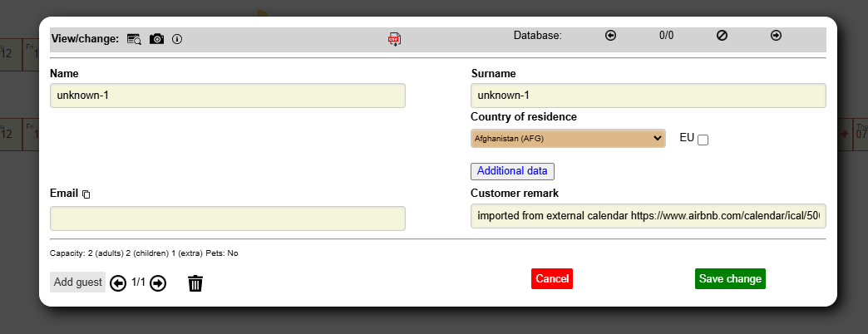Show next guest with right arrow

click(x=158, y=283)
